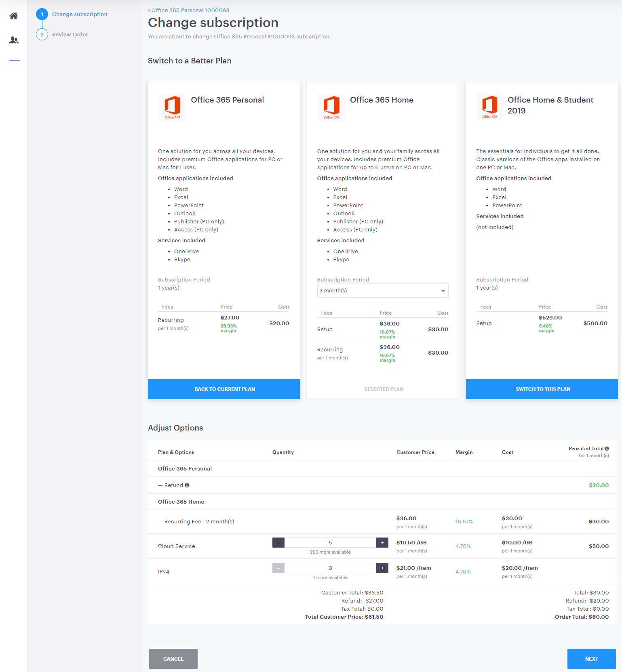
Task: Click the IPv4 quantity field
Action: (x=330, y=568)
